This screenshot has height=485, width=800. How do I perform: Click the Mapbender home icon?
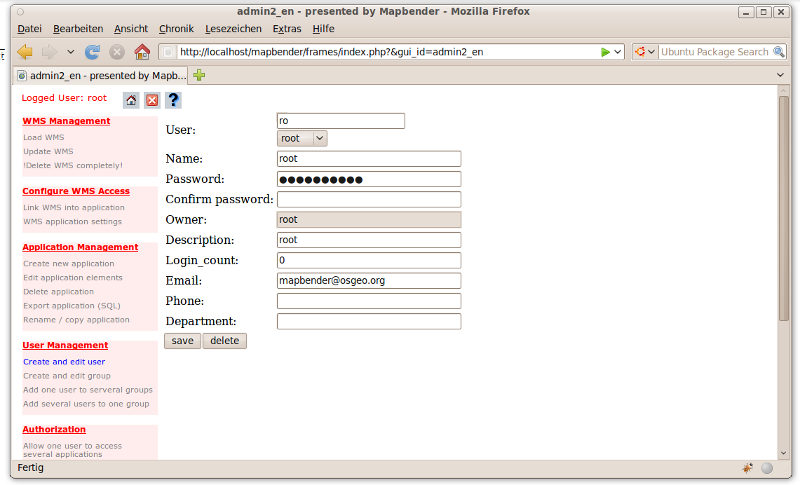[131, 100]
